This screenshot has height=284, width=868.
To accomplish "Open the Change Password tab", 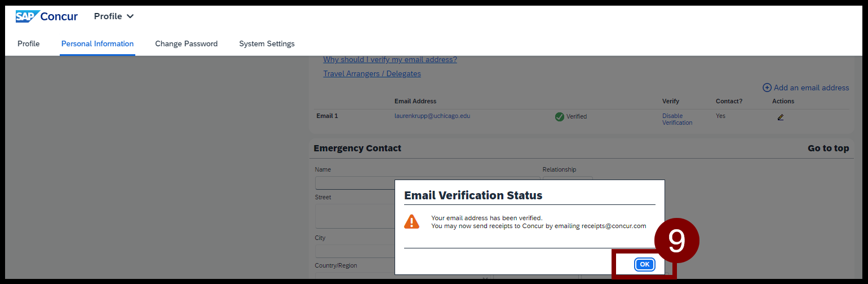I will point(187,43).
